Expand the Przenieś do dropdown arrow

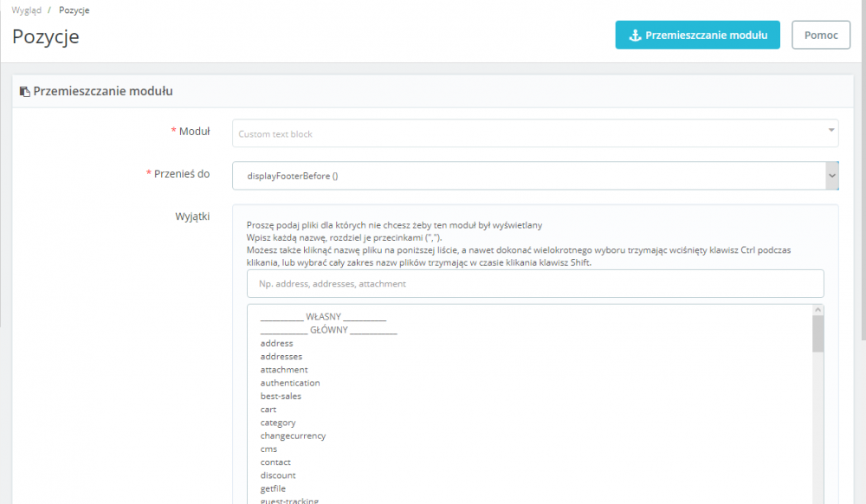click(831, 176)
